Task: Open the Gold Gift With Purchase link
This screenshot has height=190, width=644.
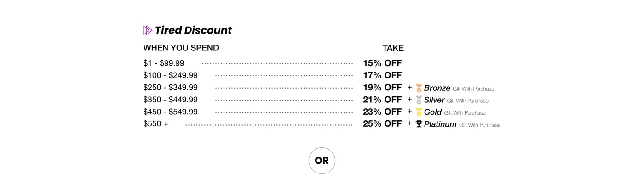Action: pos(465,112)
